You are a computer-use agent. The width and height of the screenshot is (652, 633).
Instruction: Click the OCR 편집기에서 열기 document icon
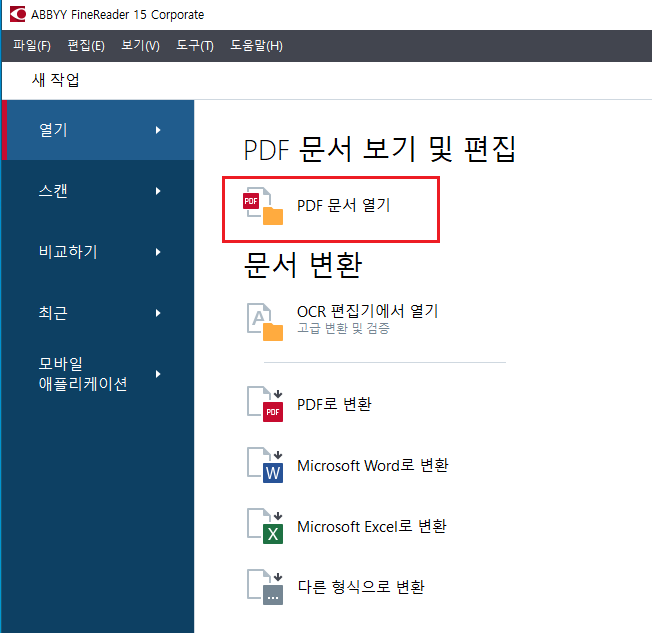[x=265, y=322]
